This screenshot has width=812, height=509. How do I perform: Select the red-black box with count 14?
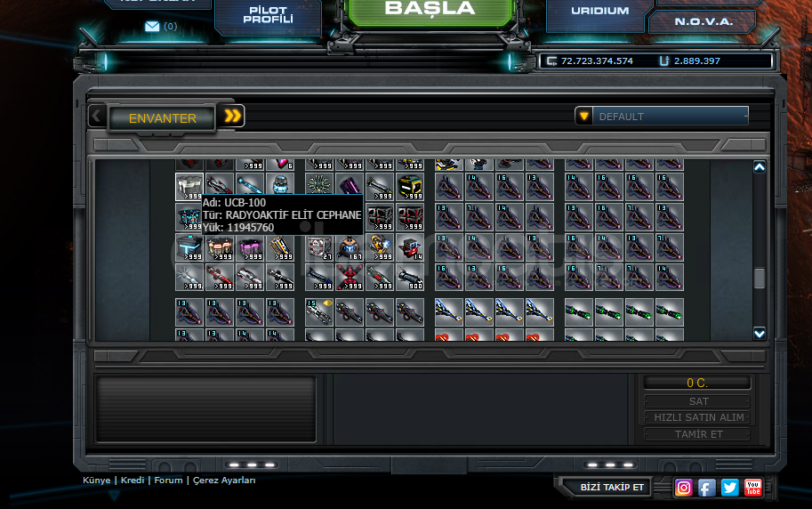(410, 246)
